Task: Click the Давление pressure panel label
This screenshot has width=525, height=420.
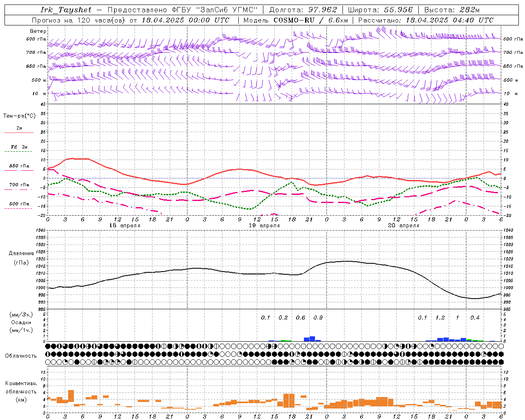Action: (21, 253)
